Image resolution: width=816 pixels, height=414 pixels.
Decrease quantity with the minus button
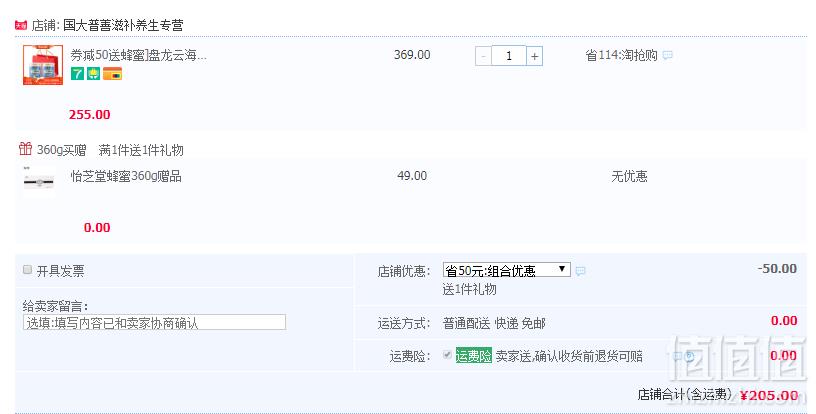pos(483,56)
